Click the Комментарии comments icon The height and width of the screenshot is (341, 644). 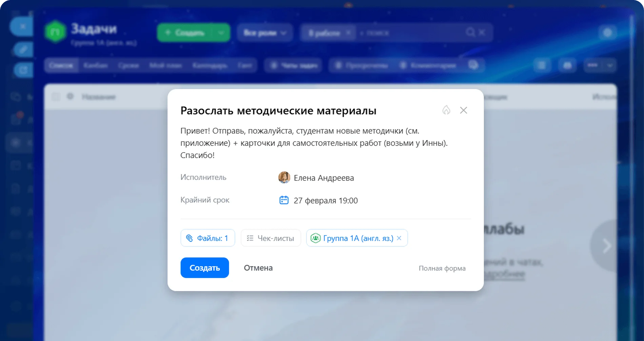click(403, 65)
